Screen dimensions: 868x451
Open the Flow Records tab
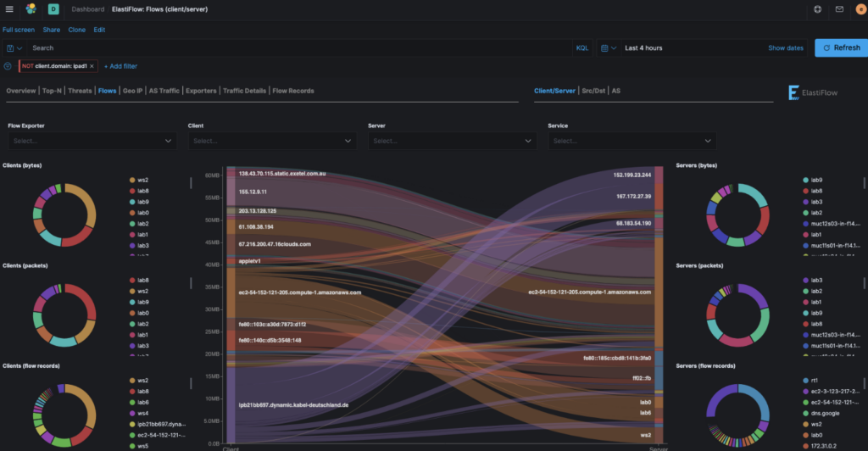(x=292, y=91)
